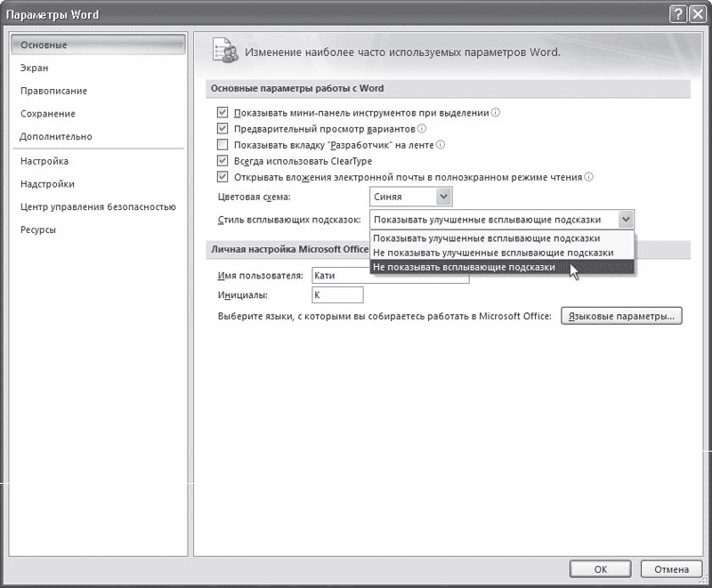The height and width of the screenshot is (588, 712).
Task: Open Центр управления безопасностью category
Action: coord(98,207)
